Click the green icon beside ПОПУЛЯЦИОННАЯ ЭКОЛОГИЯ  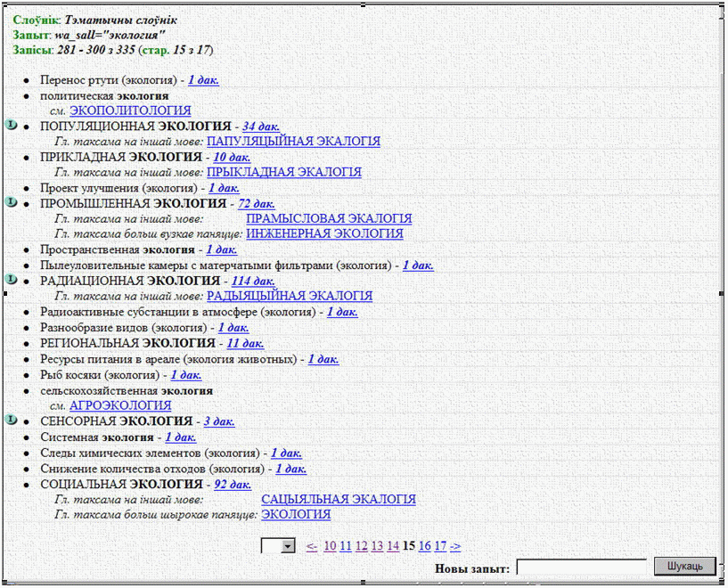click(x=11, y=125)
